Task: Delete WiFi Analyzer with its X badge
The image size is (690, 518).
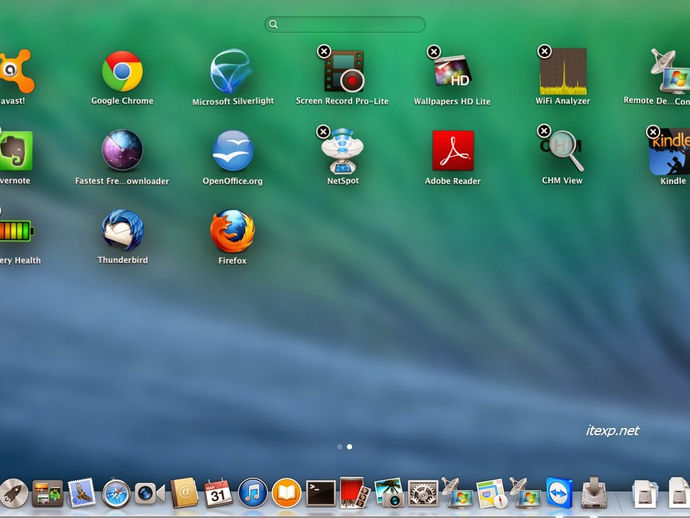Action: coord(544,51)
